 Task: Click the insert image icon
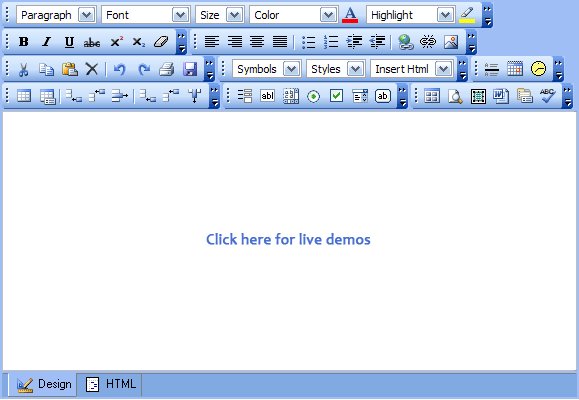[451, 42]
